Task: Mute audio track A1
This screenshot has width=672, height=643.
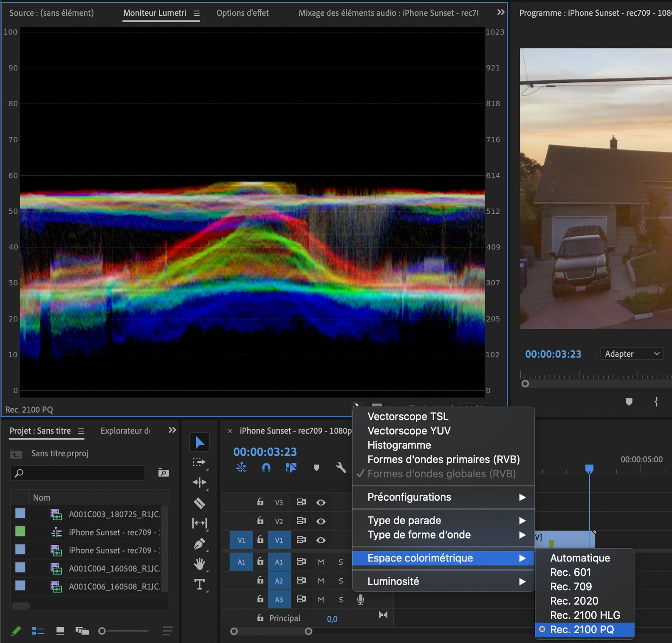Action: click(x=321, y=562)
